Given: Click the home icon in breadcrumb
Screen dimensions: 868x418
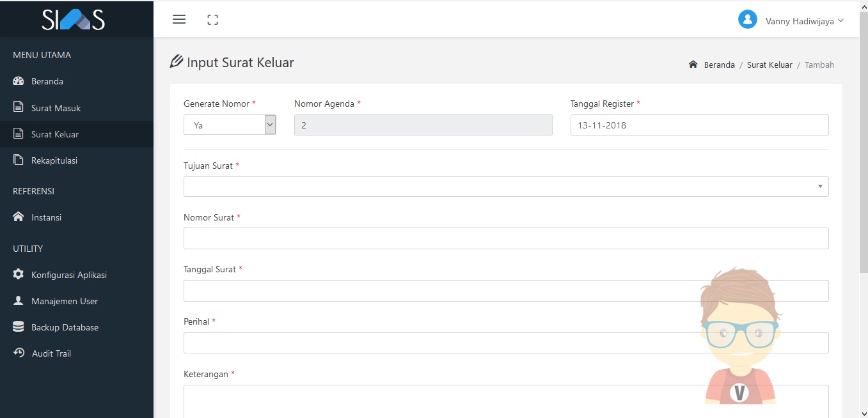Looking at the screenshot, I should [x=693, y=65].
